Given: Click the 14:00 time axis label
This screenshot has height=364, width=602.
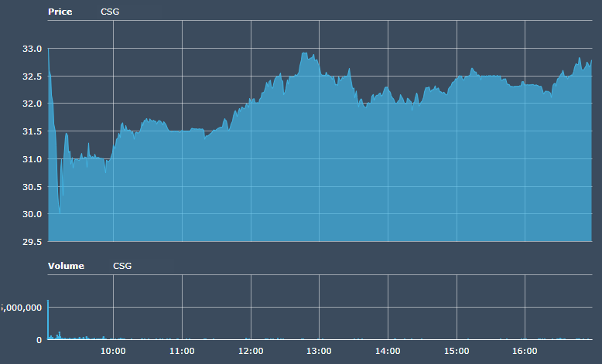Looking at the screenshot, I should [388, 351].
